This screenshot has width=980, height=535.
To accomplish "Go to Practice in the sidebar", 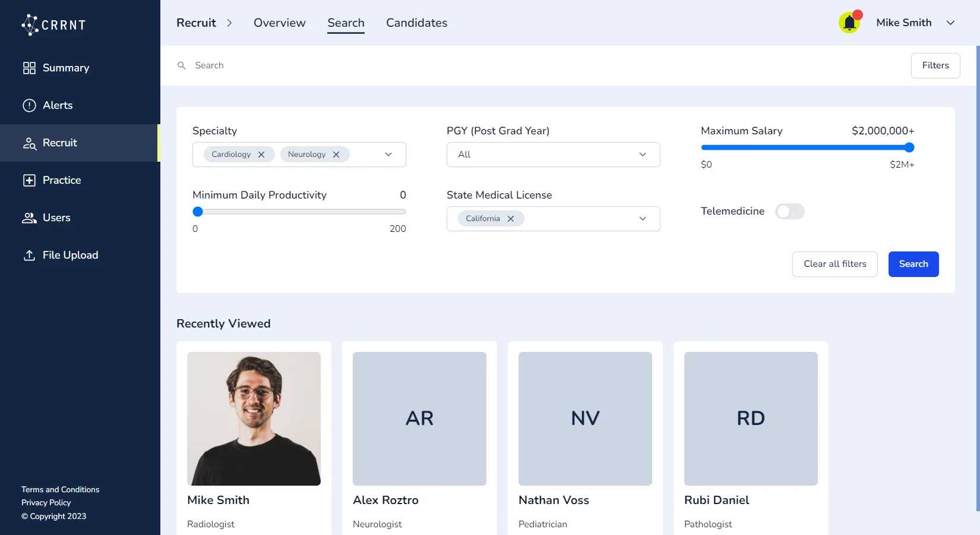I will pyautogui.click(x=61, y=180).
